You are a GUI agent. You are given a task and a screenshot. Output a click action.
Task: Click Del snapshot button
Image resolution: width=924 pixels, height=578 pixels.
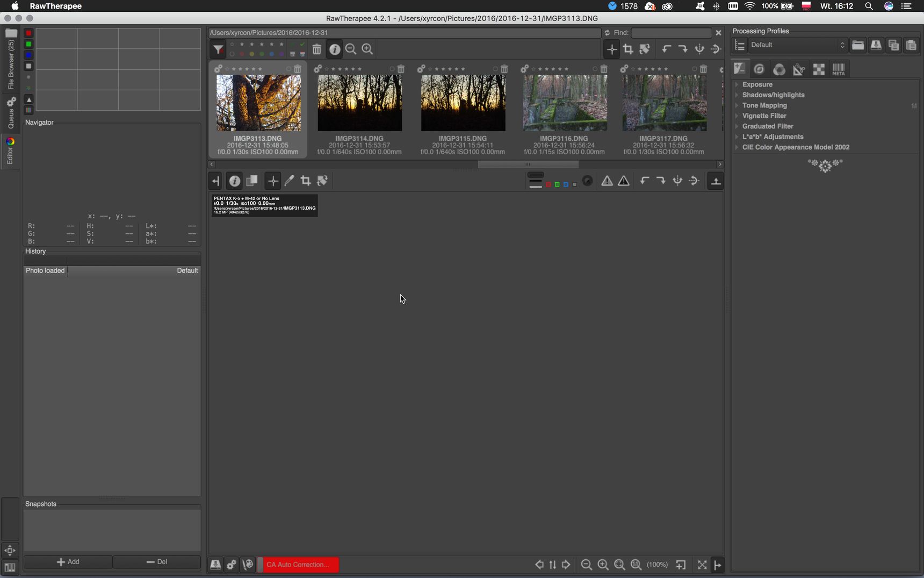click(x=157, y=562)
